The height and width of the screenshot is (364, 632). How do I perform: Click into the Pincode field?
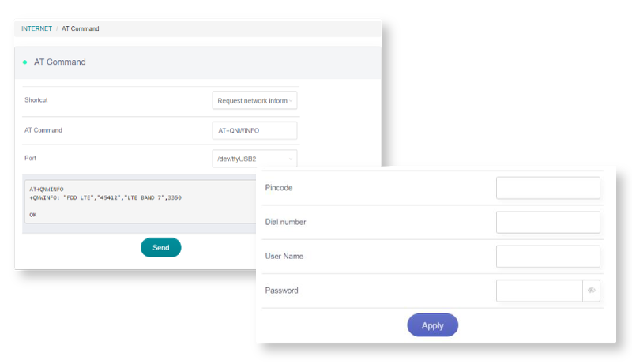[547, 188]
